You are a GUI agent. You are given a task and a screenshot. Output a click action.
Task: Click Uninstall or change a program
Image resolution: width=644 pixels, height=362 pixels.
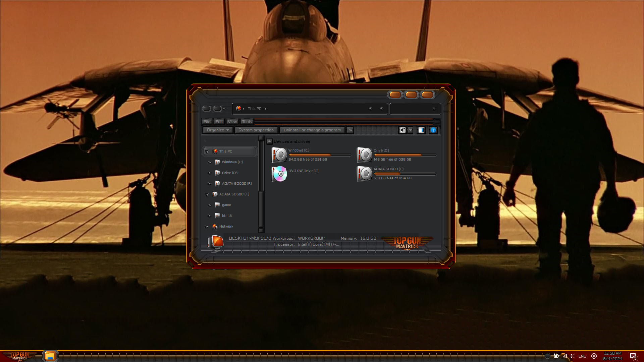point(312,130)
